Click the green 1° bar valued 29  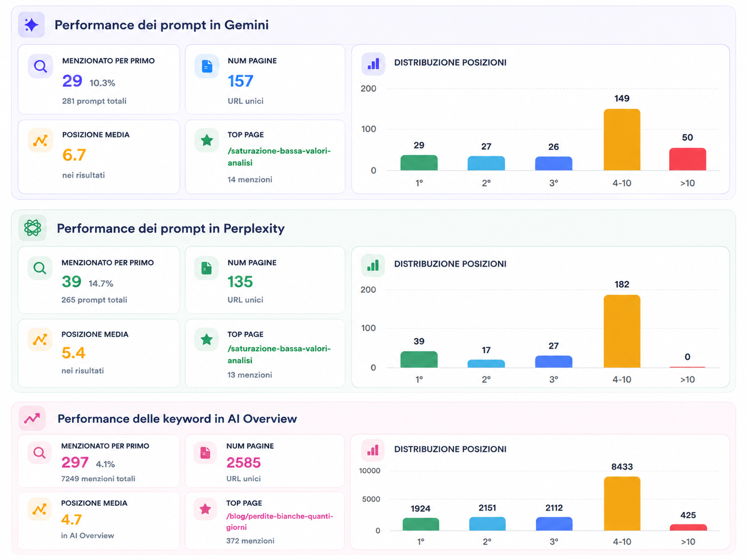[419, 163]
